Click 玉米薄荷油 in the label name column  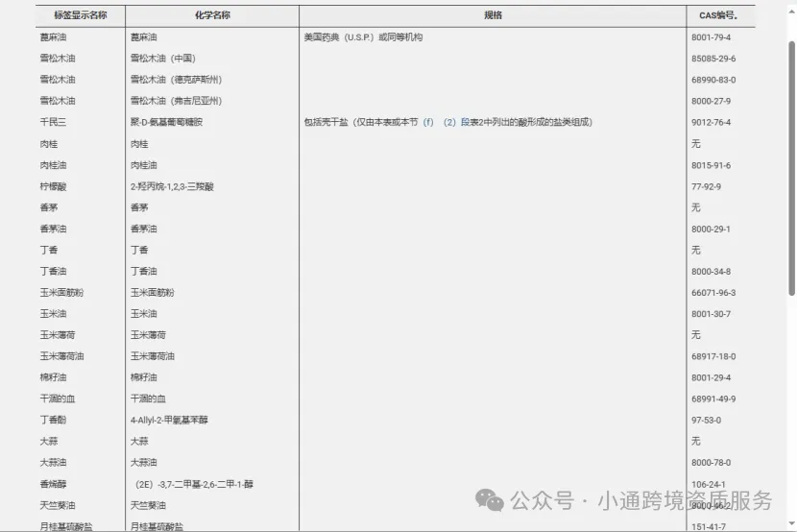click(61, 356)
